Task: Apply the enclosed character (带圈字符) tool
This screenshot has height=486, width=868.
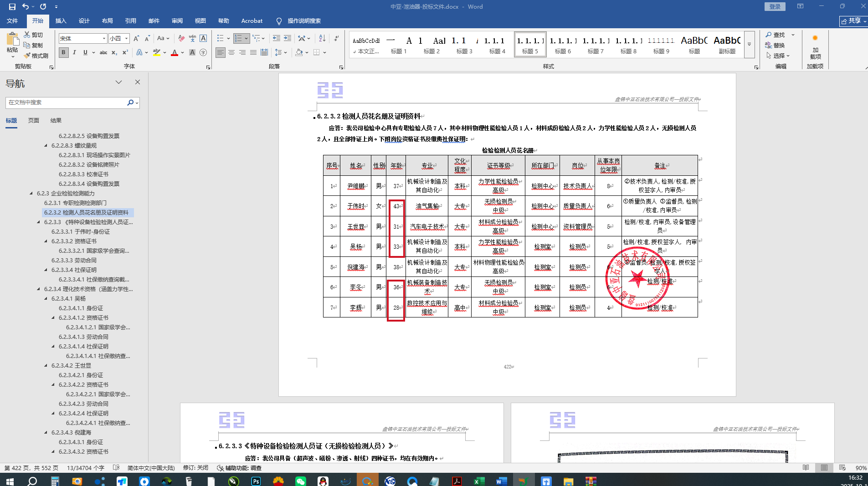Action: 203,52
